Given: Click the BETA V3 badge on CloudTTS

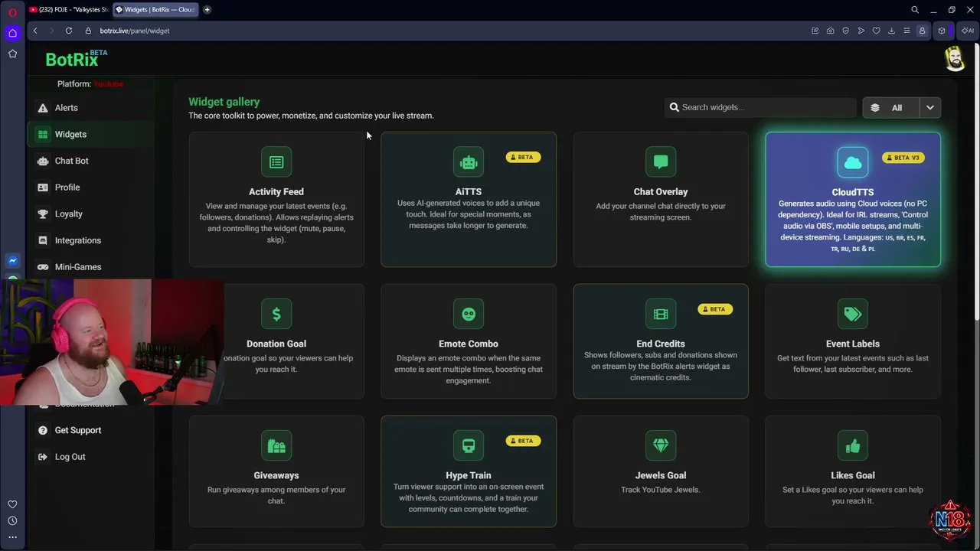Looking at the screenshot, I should [903, 158].
